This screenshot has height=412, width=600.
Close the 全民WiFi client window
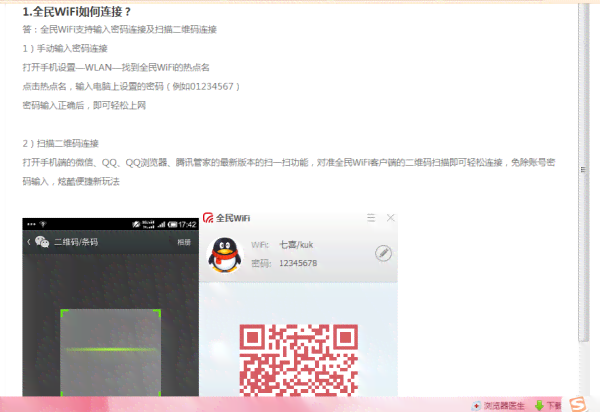390,218
